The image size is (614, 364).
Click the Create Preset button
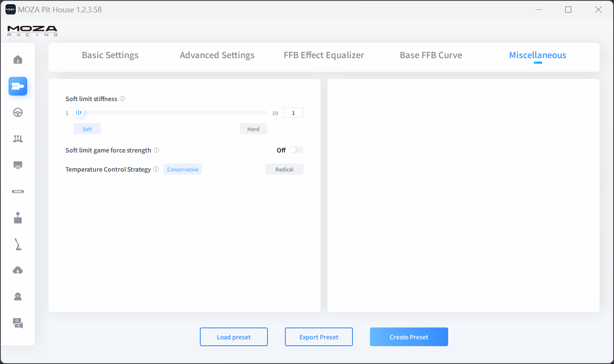pos(409,337)
